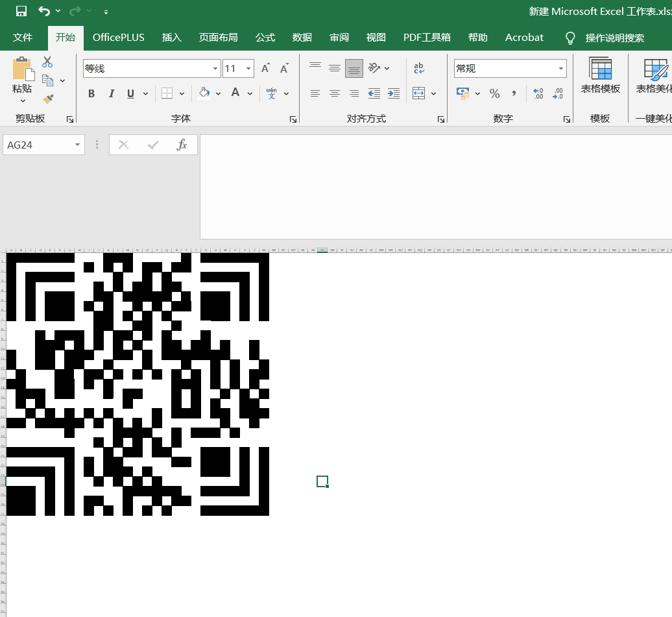The width and height of the screenshot is (672, 617).
Task: Click the Merge and Center icon
Action: [419, 93]
